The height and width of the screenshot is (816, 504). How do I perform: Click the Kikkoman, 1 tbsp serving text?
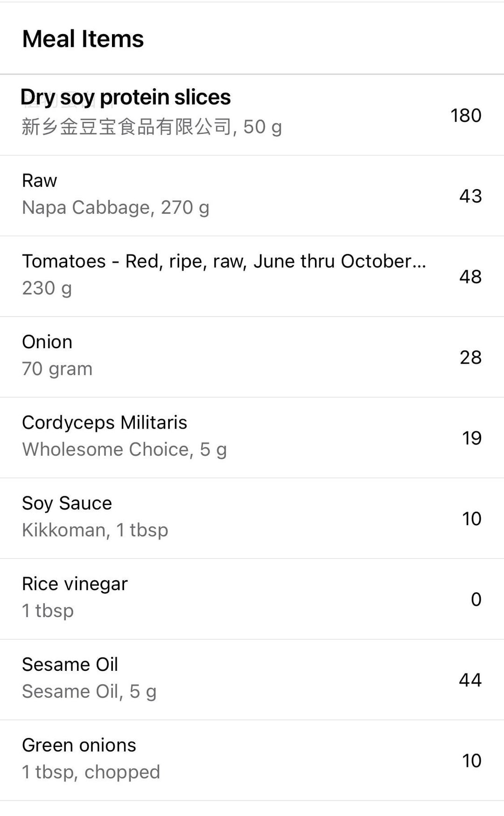(95, 530)
